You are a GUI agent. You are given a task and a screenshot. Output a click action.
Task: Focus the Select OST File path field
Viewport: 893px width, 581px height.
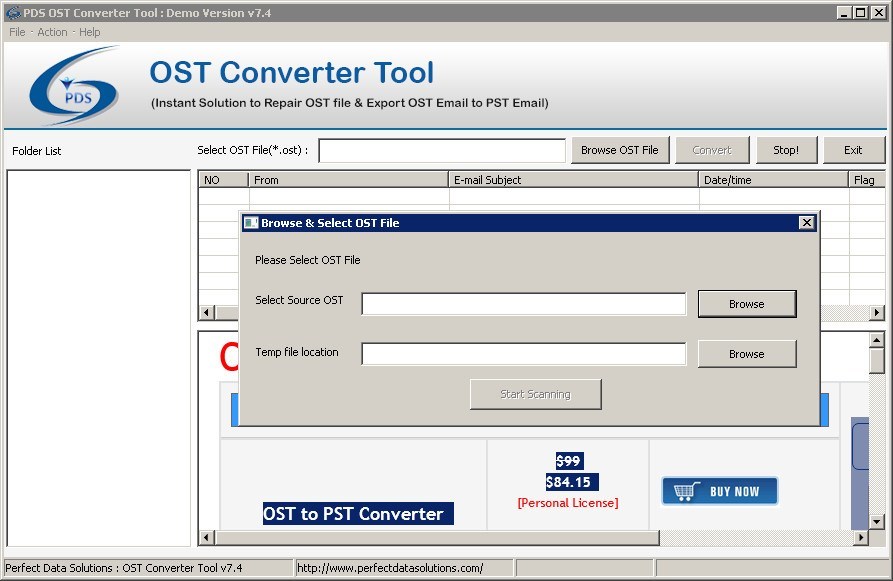442,151
